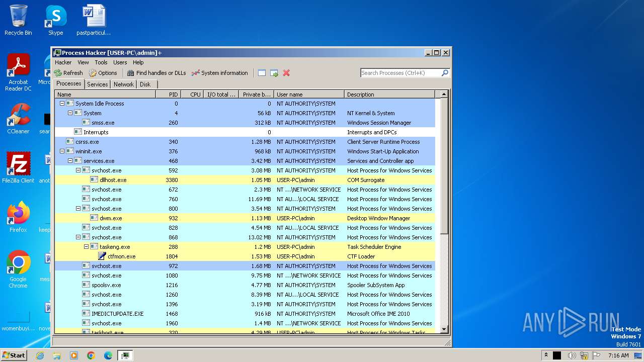This screenshot has width=644, height=362.
Task: Select svchost.exe with PID 972
Action: coord(245,266)
